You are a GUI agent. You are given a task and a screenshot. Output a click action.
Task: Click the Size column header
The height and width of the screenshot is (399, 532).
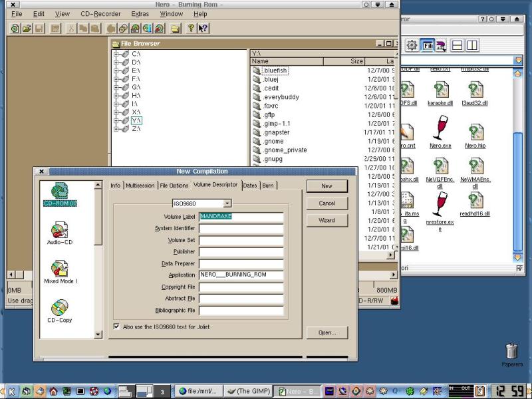click(x=344, y=61)
